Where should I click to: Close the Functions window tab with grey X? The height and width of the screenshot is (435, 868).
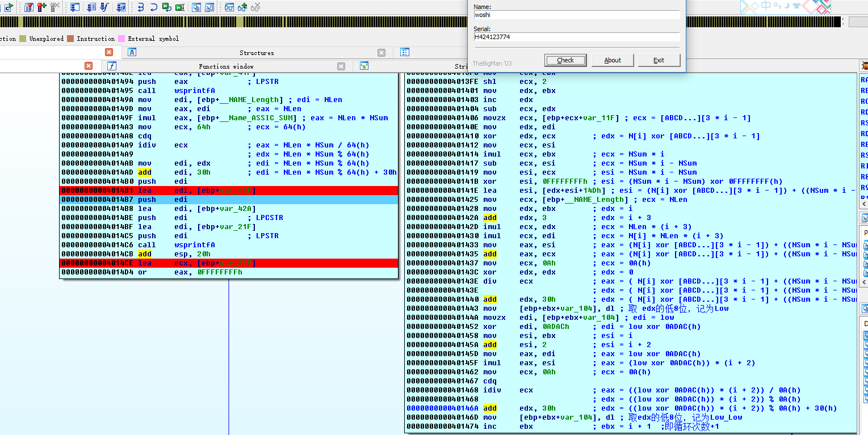point(341,66)
